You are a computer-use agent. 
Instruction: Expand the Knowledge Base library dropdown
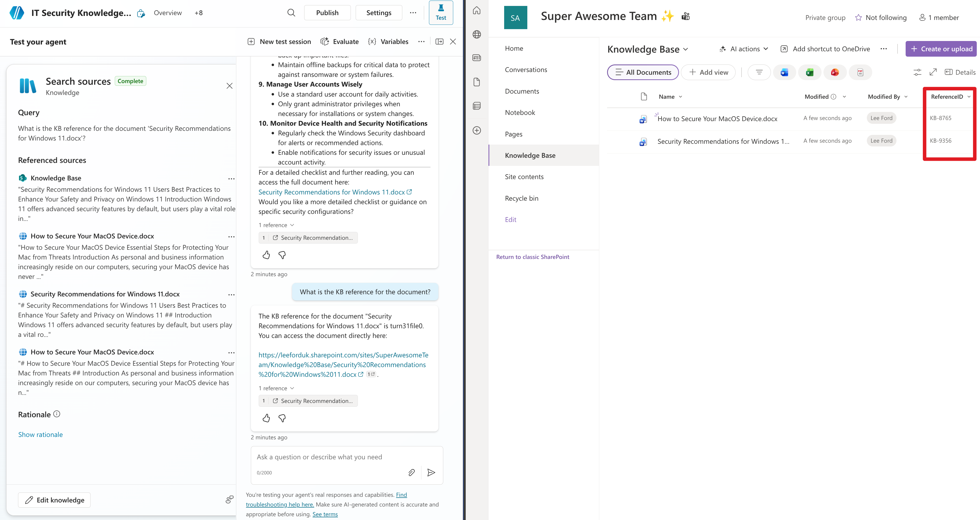685,49
